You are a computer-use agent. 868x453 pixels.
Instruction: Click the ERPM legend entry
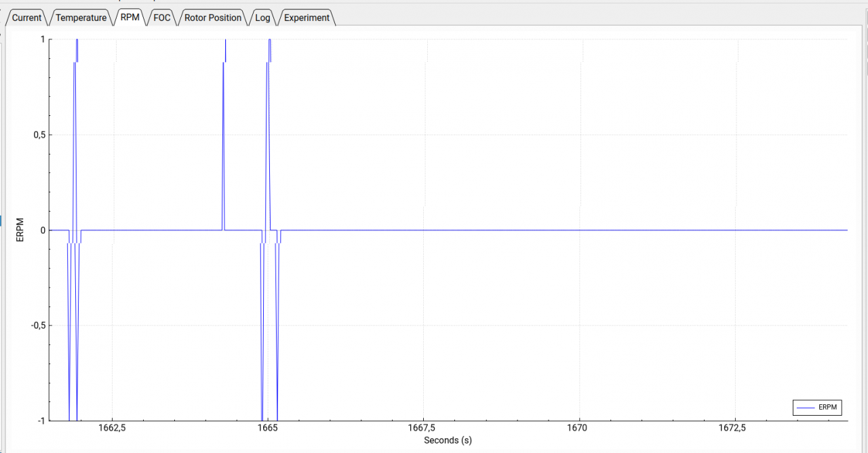click(x=817, y=408)
